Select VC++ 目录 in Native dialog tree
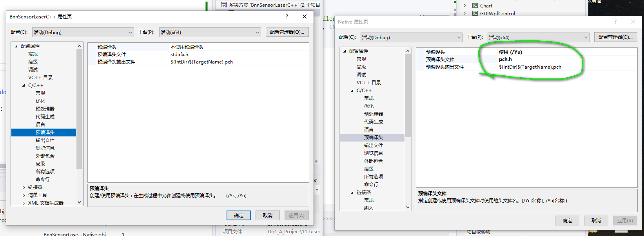 (x=369, y=83)
